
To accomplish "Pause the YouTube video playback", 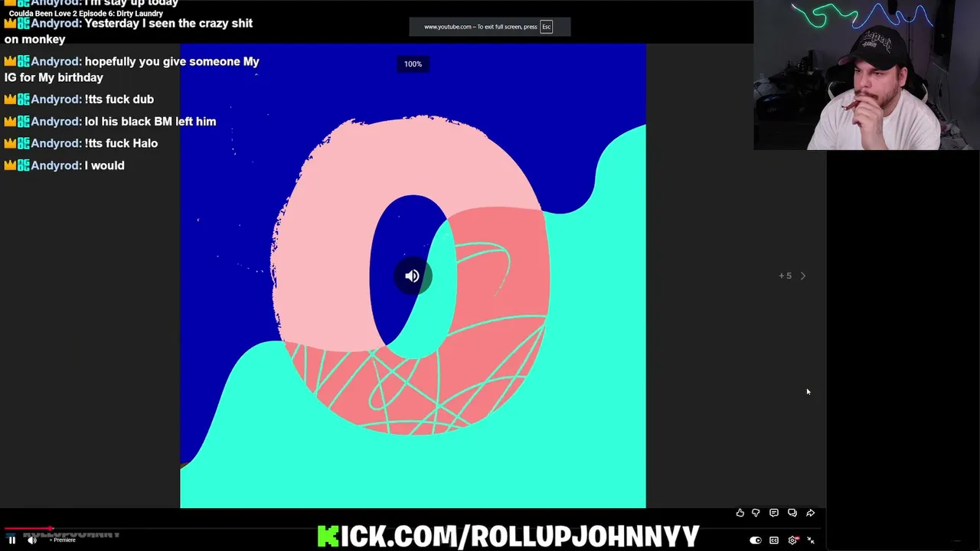I will click(12, 540).
